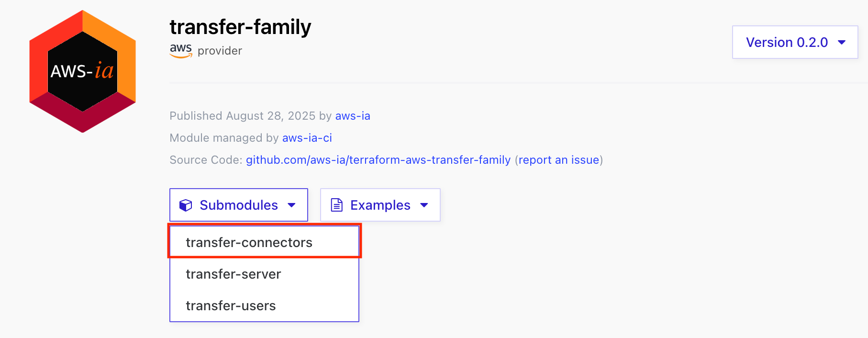Click the AWS-ia hexagon module logo
Image resolution: width=868 pixels, height=338 pixels.
(x=82, y=71)
